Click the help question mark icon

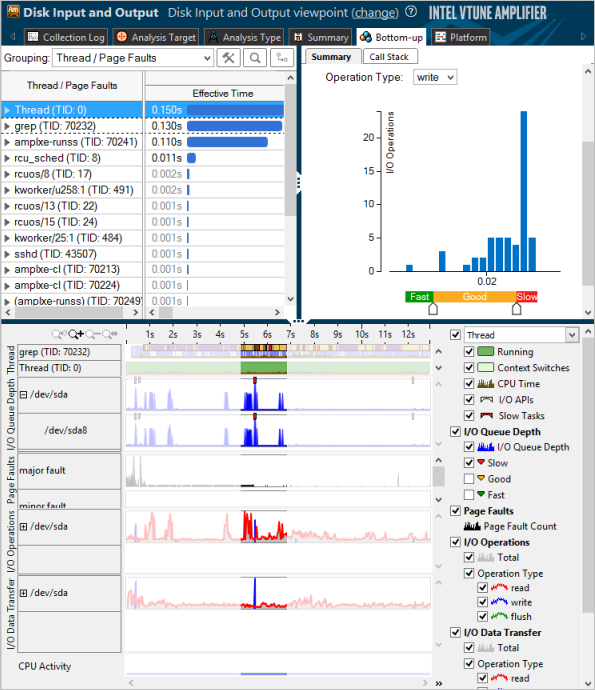(411, 12)
